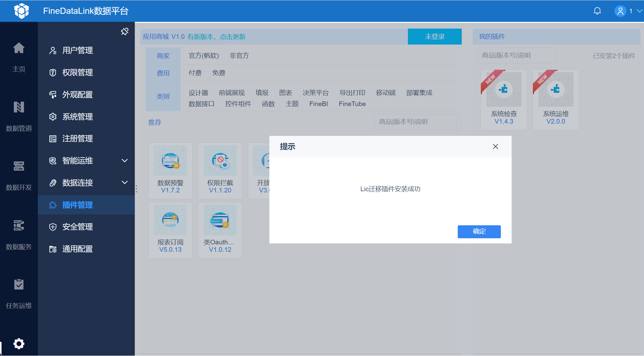Select the 主题 category
Viewport: 644px width, 356px height.
[x=292, y=104]
